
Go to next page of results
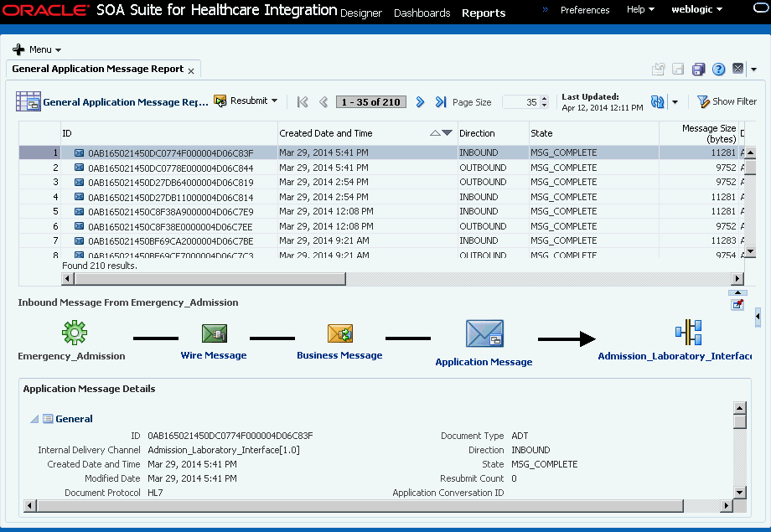(x=420, y=101)
